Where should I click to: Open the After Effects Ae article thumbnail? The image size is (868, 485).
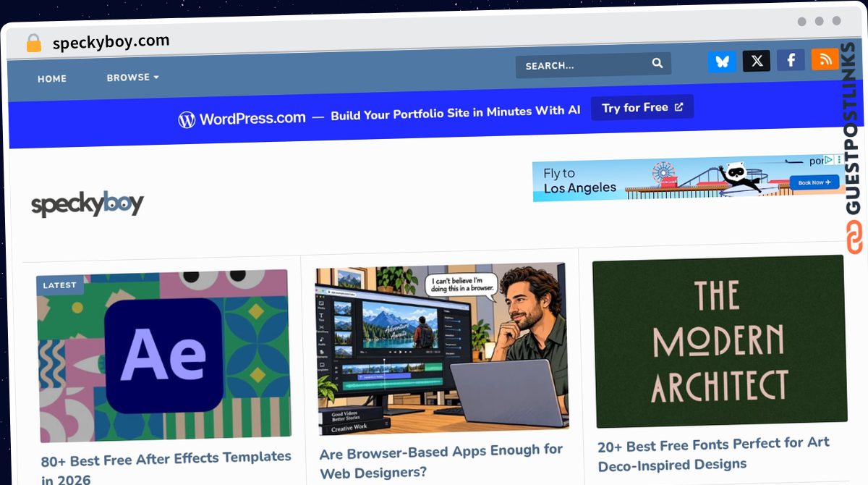tap(164, 355)
